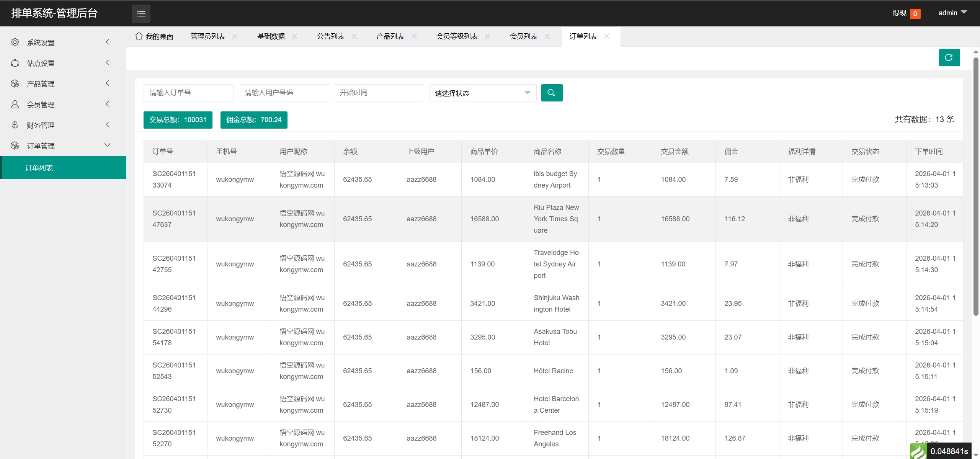This screenshot has height=459, width=980.
Task: Click the 产品管理 box icon
Action: pos(15,83)
